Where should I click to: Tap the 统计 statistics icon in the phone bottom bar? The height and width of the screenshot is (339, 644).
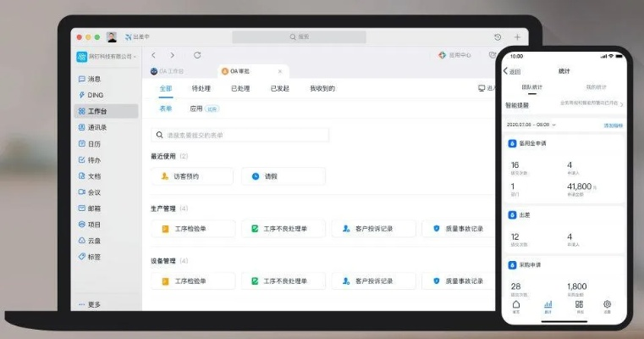coord(547,305)
